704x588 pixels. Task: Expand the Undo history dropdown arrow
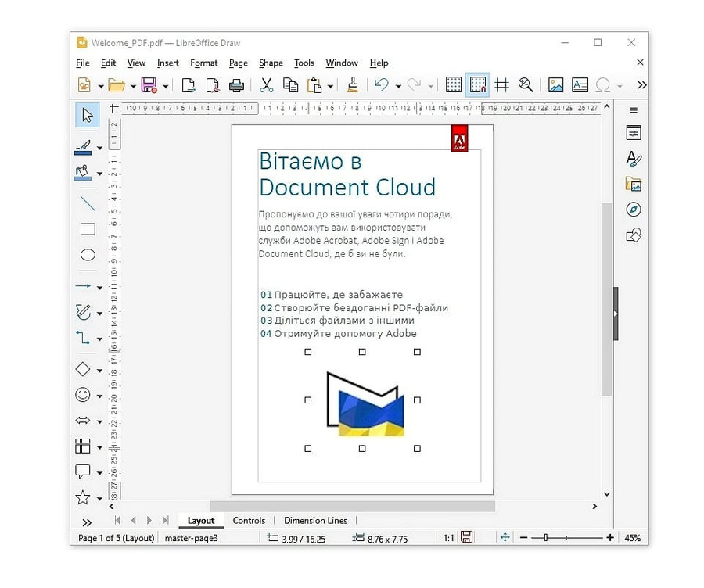click(398, 86)
